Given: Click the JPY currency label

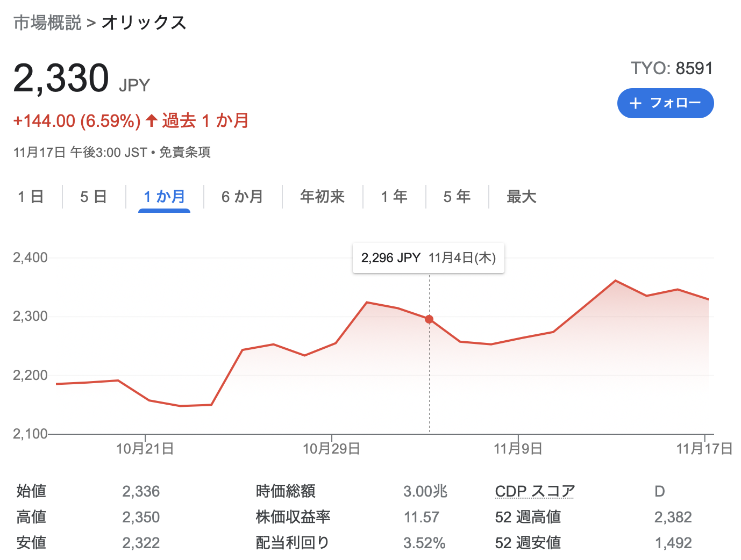Looking at the screenshot, I should 134,85.
